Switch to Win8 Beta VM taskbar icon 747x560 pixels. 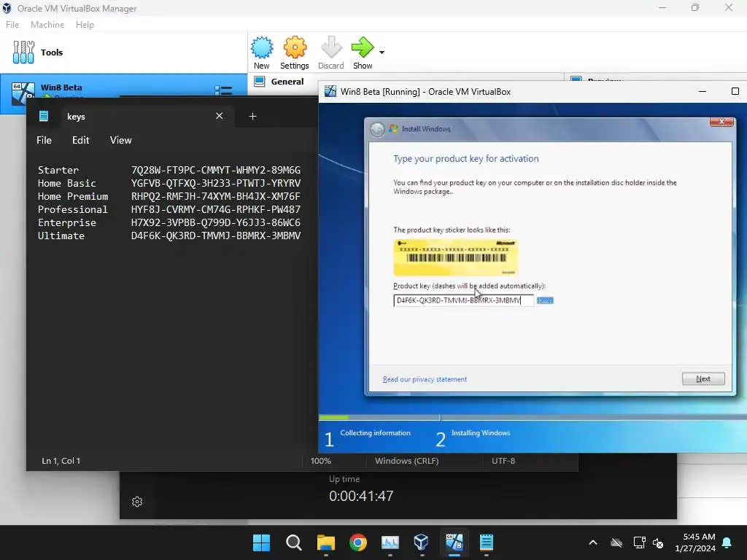[454, 542]
